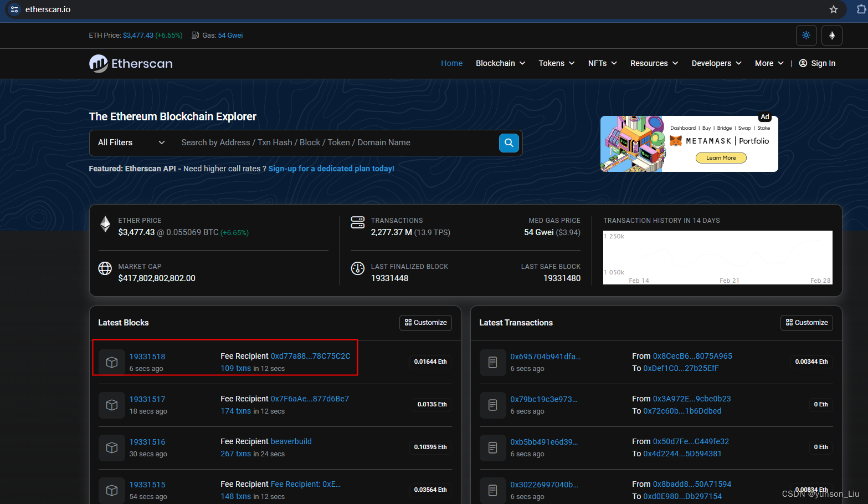Customize the Latest Blocks panel
This screenshot has width=868, height=504.
425,323
